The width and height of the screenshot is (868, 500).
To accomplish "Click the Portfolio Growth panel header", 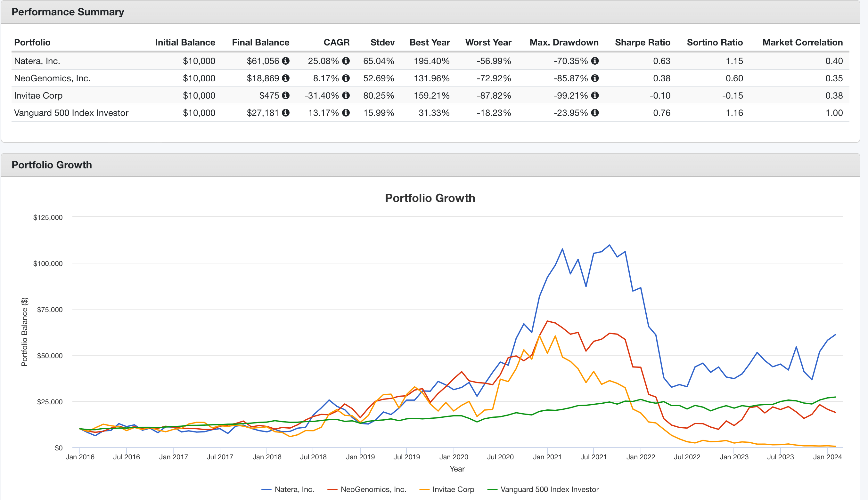I will click(52, 165).
